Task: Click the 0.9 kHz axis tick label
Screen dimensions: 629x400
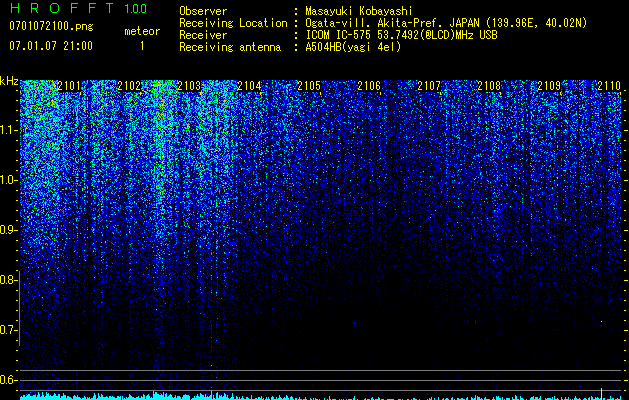Action: (x=8, y=230)
